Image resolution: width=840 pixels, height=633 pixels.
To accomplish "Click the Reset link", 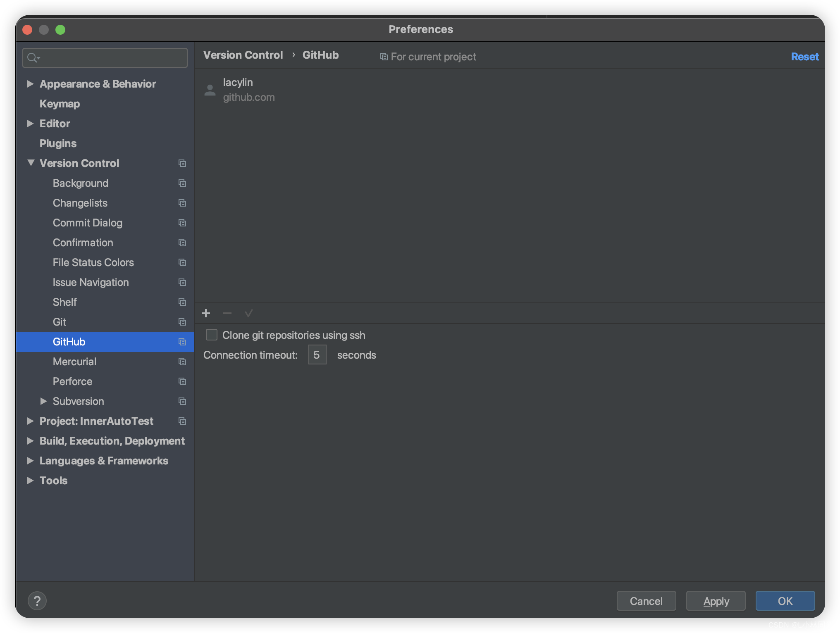I will coord(804,57).
